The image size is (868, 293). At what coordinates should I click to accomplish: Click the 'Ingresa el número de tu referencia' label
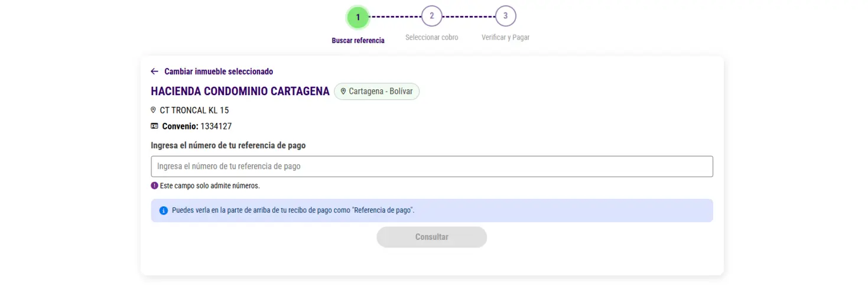(x=228, y=145)
